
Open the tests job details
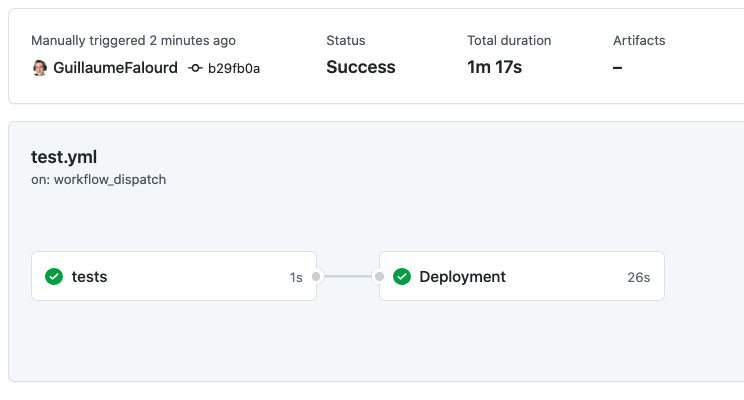point(90,277)
